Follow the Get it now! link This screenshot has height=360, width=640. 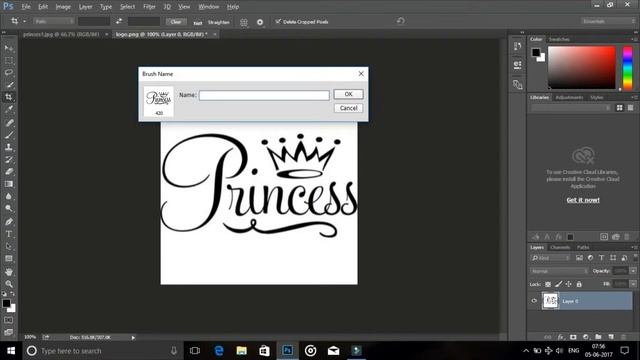pos(583,200)
